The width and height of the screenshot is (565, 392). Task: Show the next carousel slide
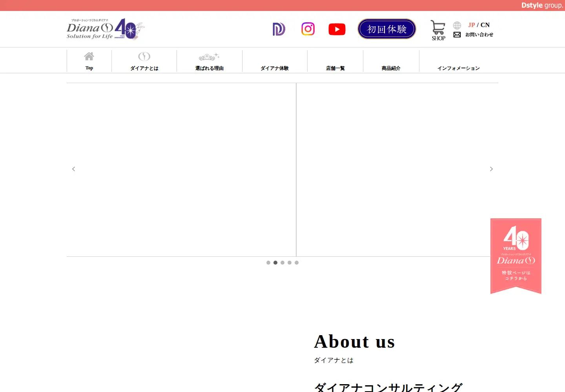coord(491,169)
